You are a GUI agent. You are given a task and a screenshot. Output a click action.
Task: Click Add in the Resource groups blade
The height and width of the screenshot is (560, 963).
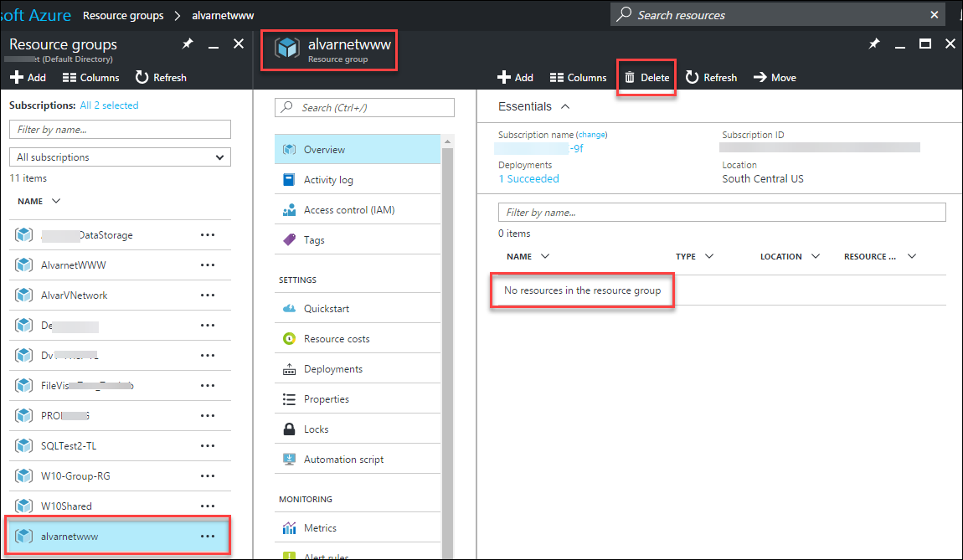[28, 77]
